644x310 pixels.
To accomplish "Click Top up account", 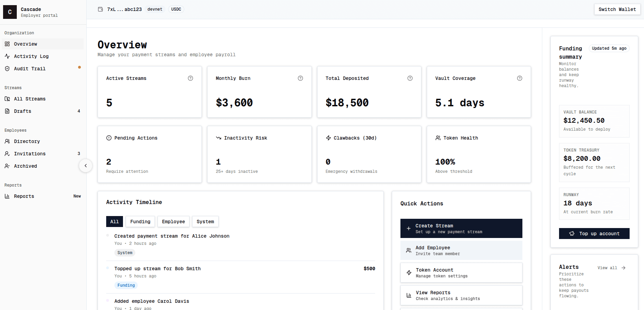I will (x=594, y=234).
